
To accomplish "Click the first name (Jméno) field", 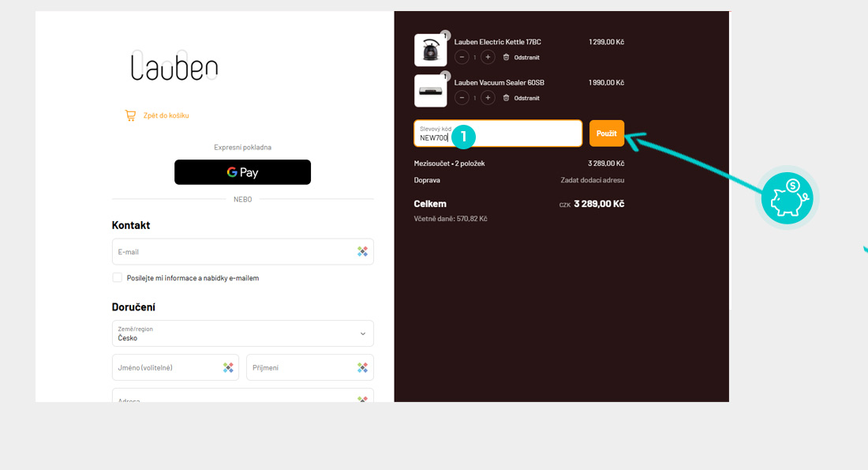I will (x=166, y=367).
